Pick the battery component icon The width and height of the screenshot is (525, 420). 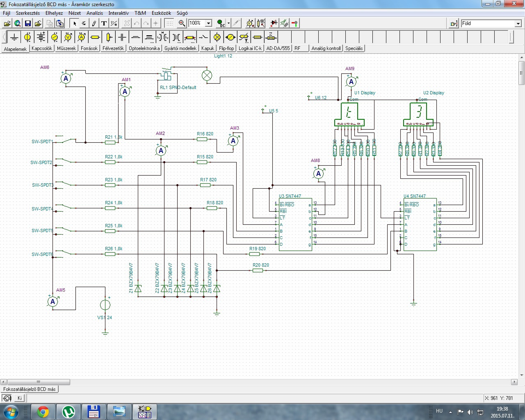coord(41,37)
